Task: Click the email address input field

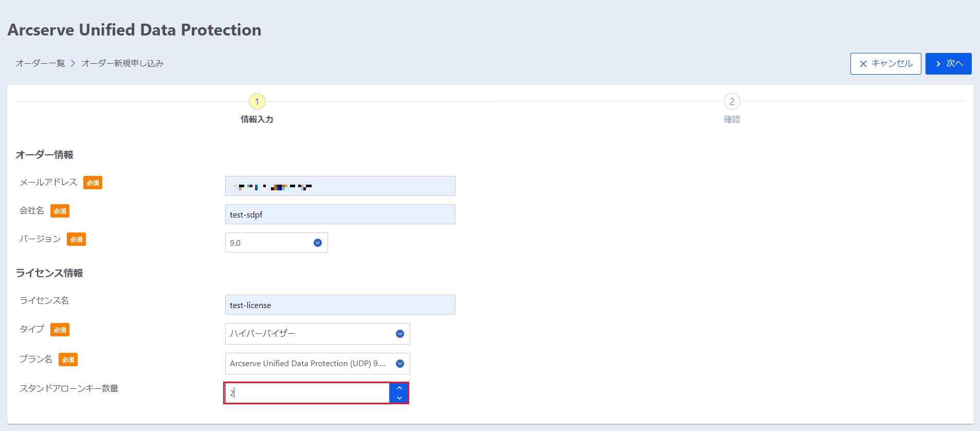Action: (340, 186)
